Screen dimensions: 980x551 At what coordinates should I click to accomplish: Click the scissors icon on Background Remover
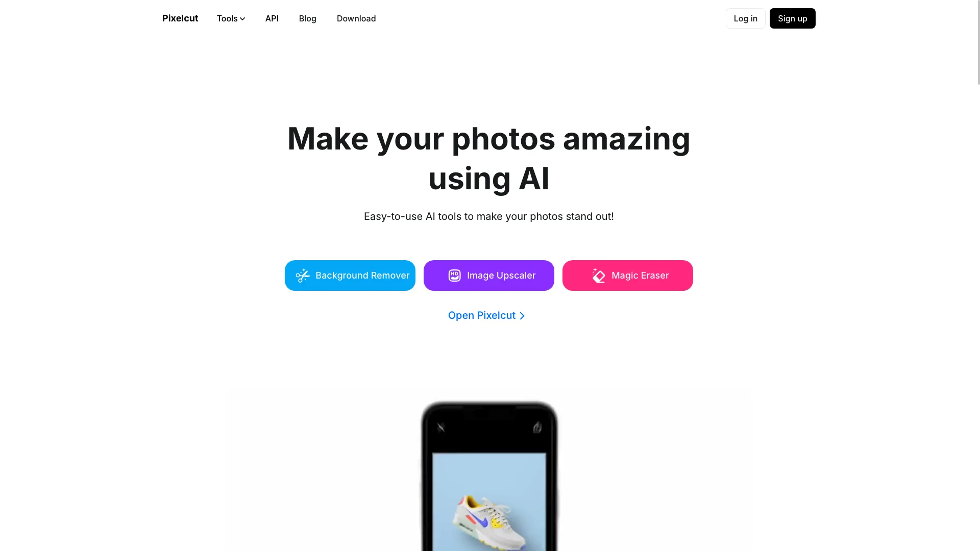[x=302, y=275]
